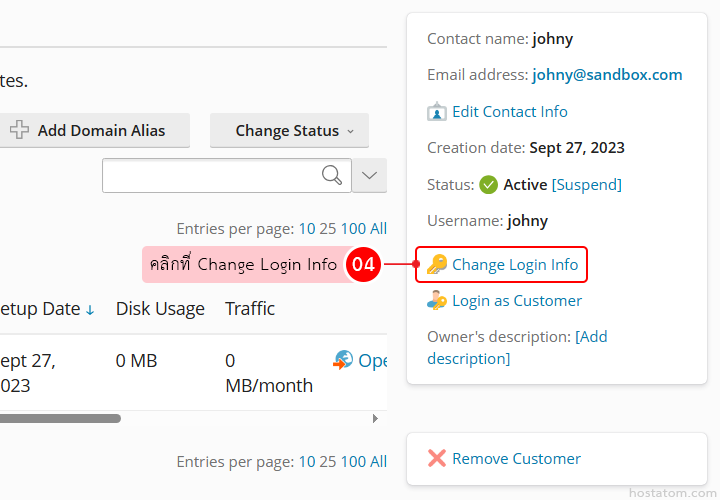Click inside the search text field
Viewport: 720px width, 500px height.
point(210,176)
